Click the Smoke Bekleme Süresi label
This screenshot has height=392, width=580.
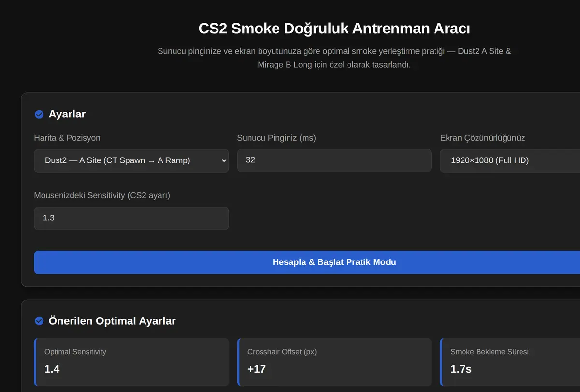pyautogui.click(x=490, y=352)
